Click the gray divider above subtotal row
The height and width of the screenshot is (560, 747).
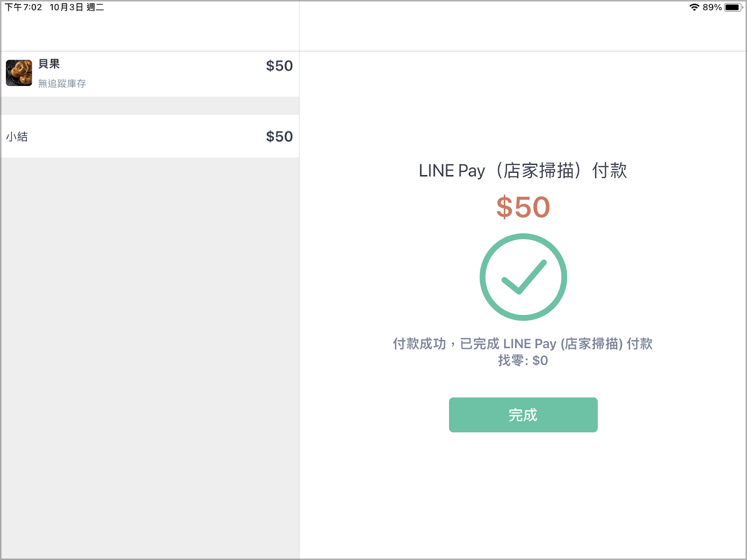pos(150,106)
